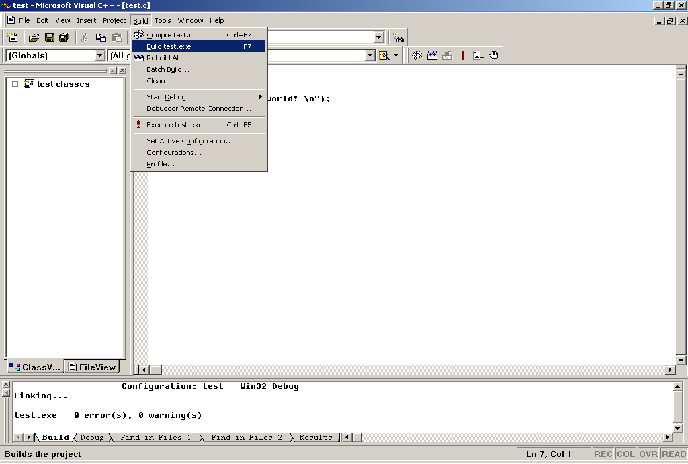Open the Project menu

click(114, 20)
